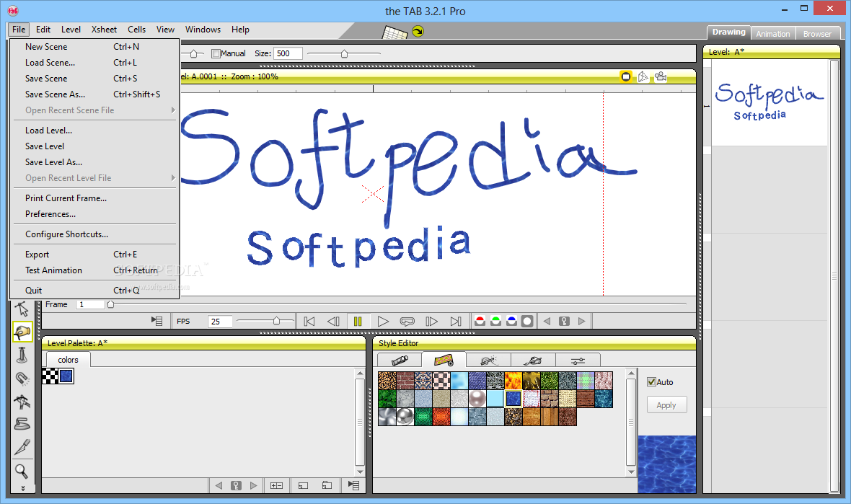Jump to last frame button
Viewport: 851px width, 504px height.
pos(455,321)
